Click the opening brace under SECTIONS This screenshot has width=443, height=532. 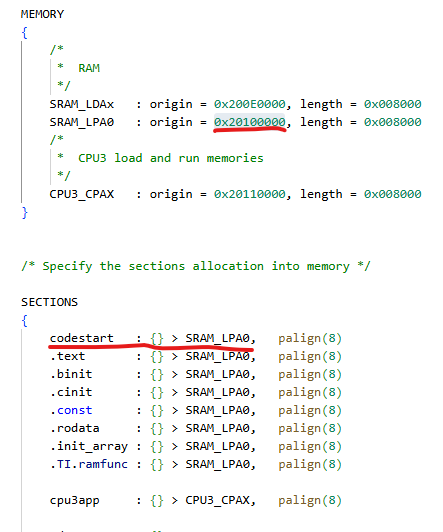(24, 320)
